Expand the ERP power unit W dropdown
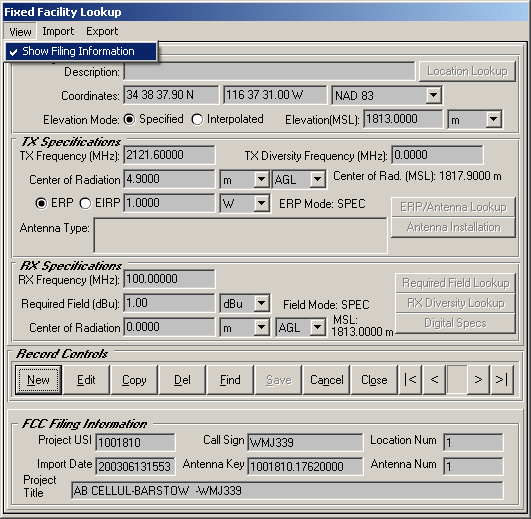Viewport: 531px width, 519px height. 261,203
